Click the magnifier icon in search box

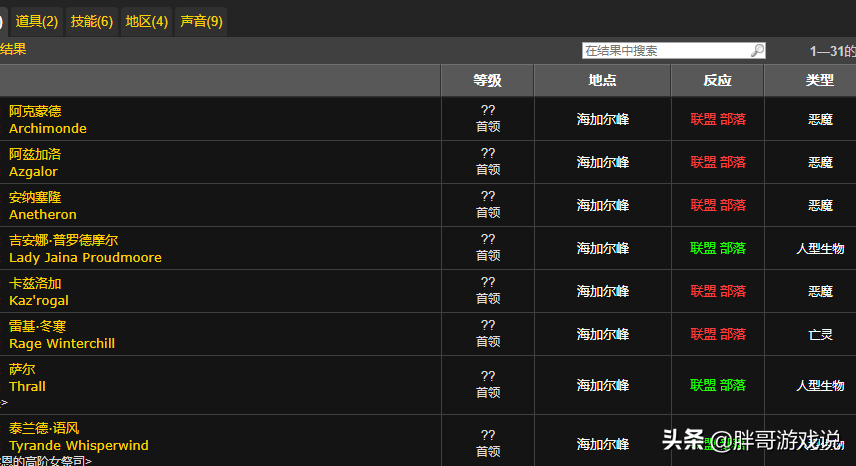(757, 51)
